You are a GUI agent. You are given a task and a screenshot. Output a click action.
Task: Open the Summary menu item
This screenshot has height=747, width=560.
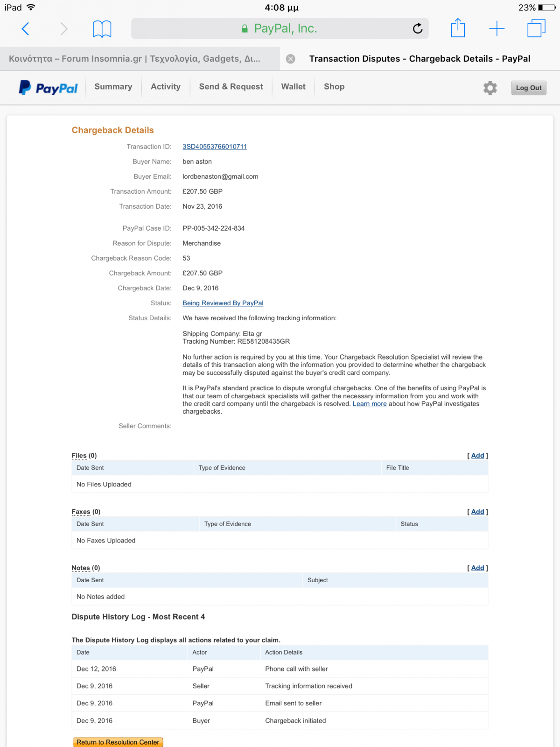[113, 87]
